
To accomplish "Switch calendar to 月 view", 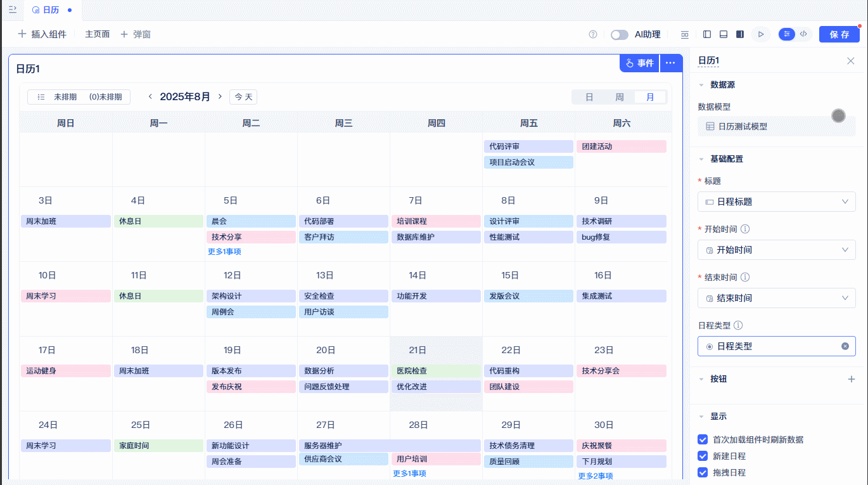I will point(650,97).
